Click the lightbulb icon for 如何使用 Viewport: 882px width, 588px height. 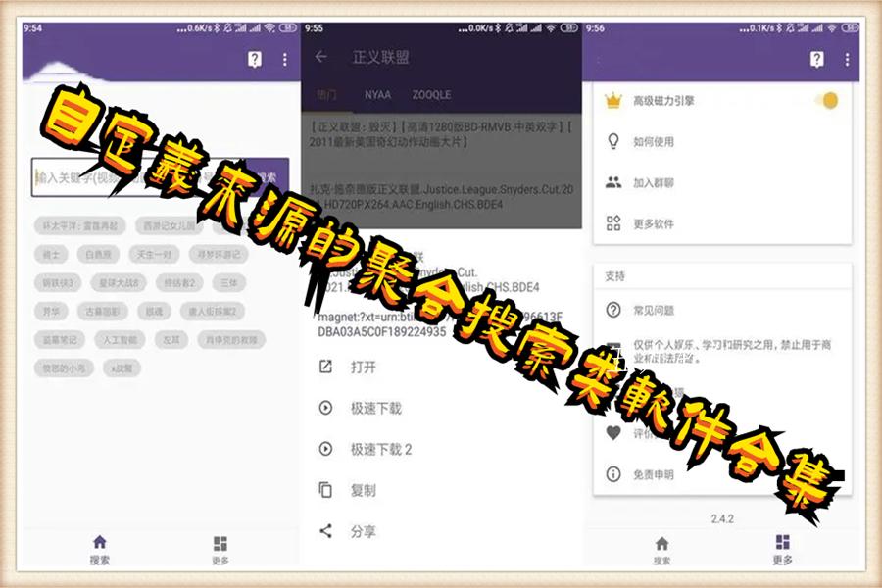[614, 141]
